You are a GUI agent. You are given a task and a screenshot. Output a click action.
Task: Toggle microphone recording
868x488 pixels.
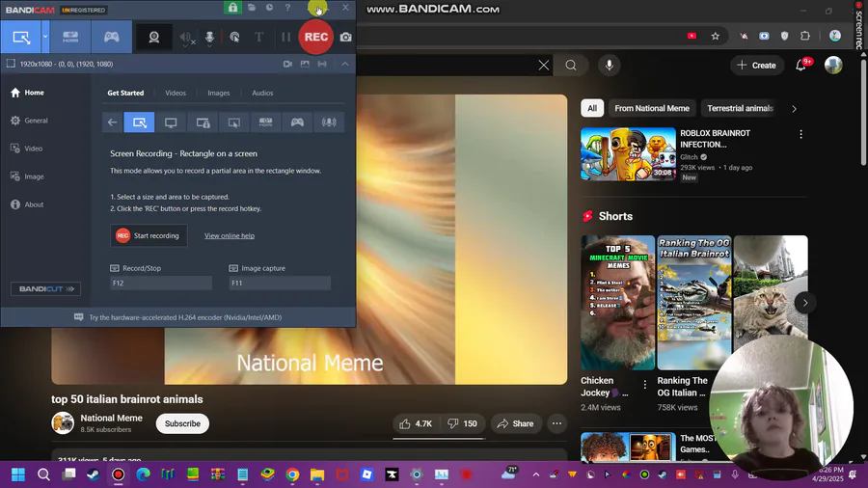point(210,38)
